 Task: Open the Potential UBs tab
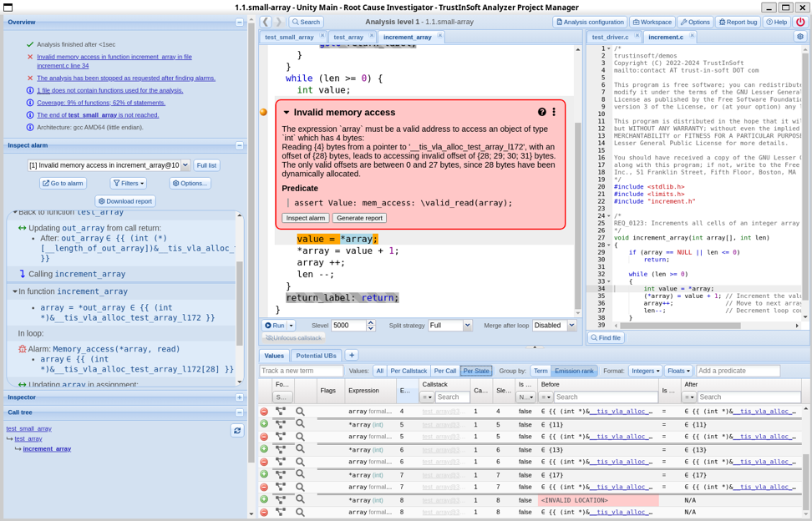[x=317, y=356]
